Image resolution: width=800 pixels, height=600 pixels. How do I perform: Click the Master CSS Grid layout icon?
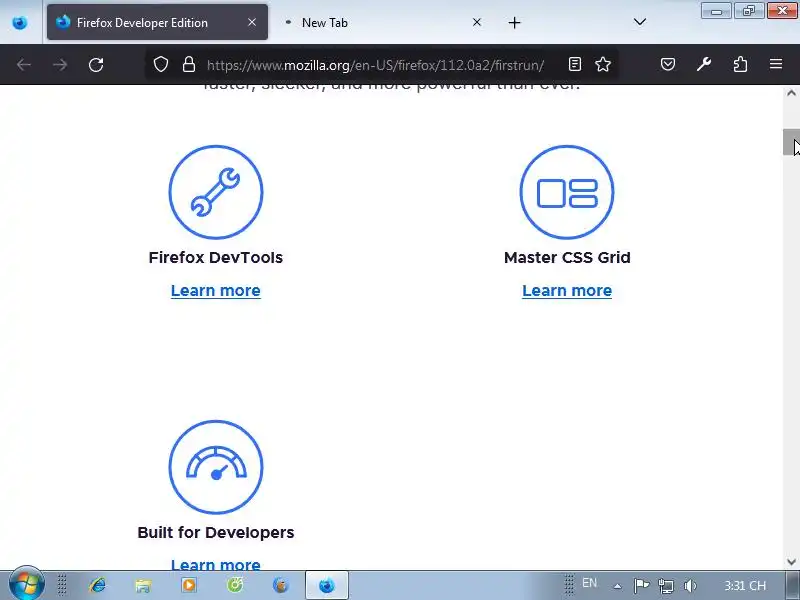click(x=567, y=192)
